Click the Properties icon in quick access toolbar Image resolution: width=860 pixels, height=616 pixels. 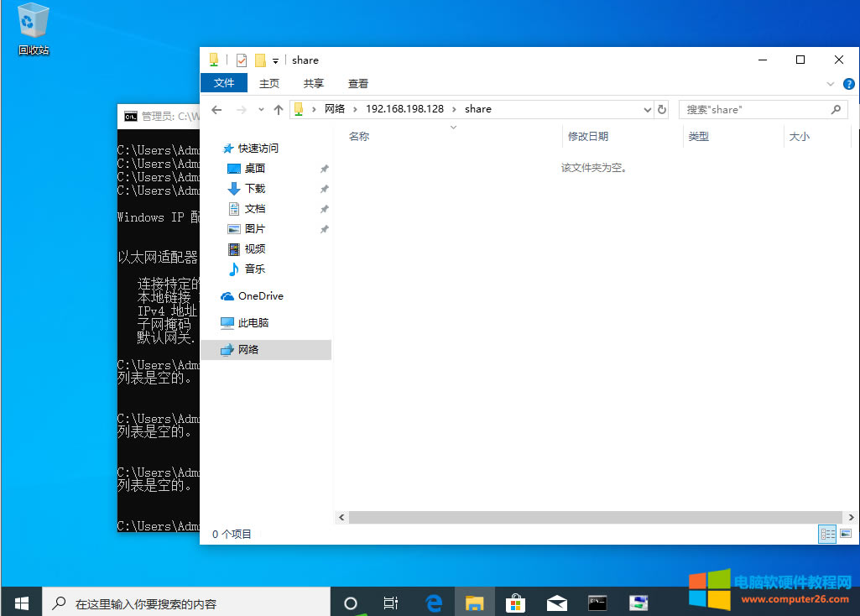(242, 60)
